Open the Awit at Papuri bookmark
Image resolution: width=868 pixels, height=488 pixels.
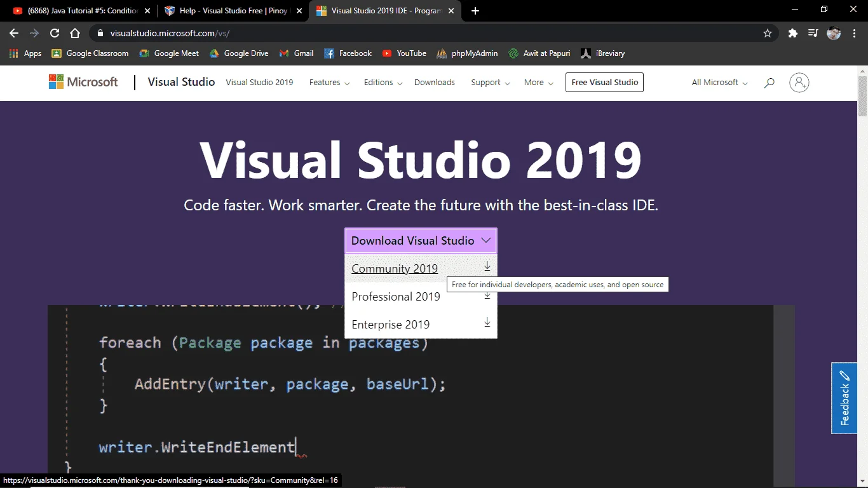pos(539,53)
